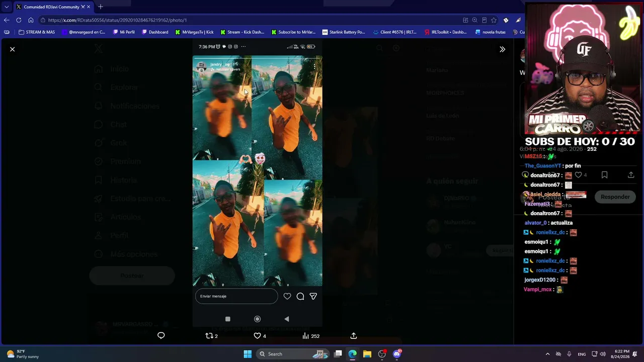Open the @mrvargasrd bookmark
This screenshot has width=644, height=362.
coord(84,32)
